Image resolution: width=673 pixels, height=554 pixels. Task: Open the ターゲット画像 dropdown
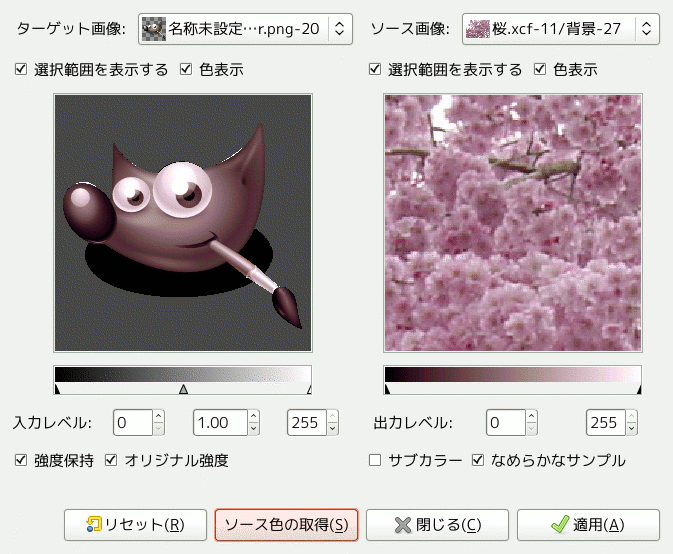pos(245,29)
